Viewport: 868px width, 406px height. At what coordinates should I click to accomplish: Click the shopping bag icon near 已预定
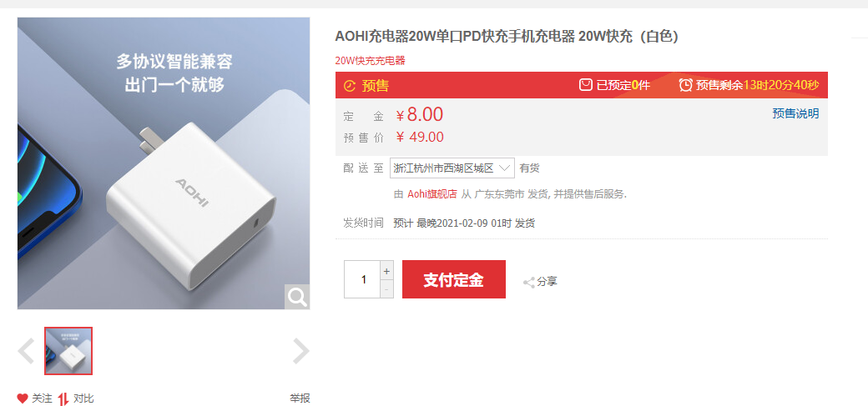[585, 85]
